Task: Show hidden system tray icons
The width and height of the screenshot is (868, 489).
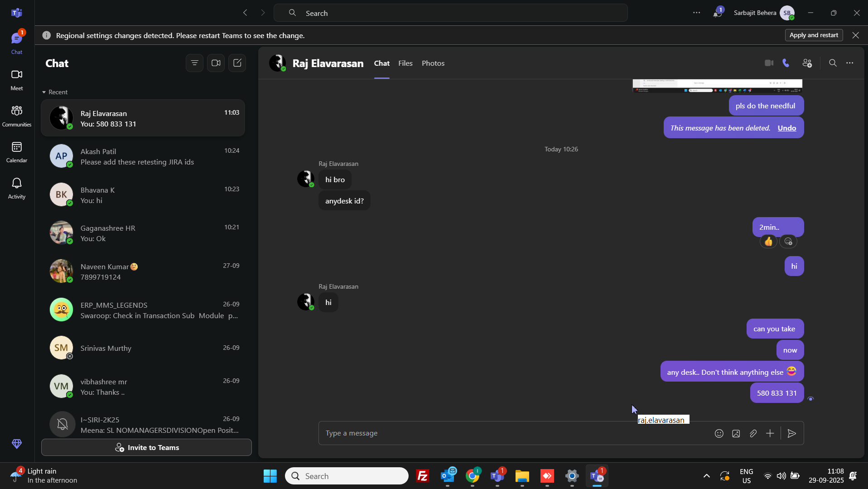Action: pyautogui.click(x=706, y=476)
